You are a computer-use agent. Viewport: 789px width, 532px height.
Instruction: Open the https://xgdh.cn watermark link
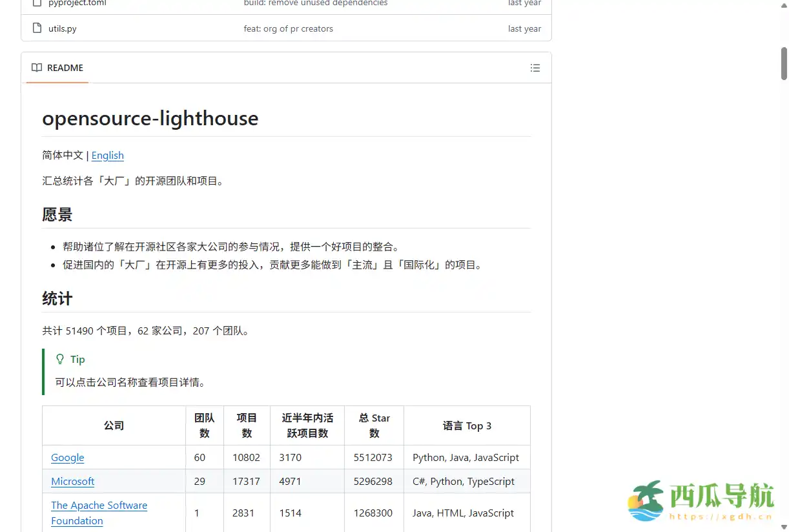coord(721,518)
